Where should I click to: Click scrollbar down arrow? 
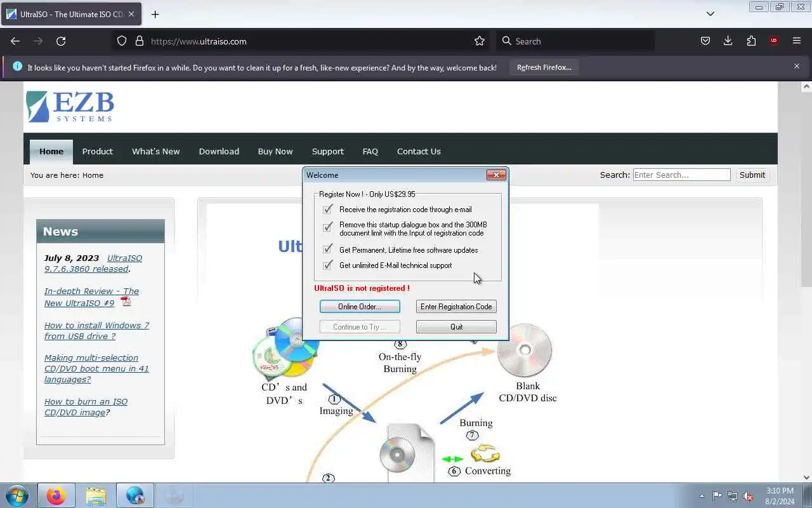807,477
